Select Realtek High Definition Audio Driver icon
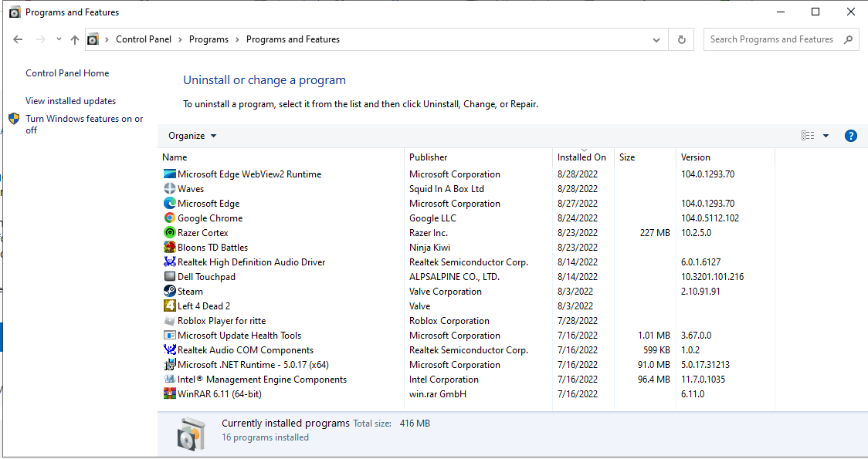 [169, 262]
